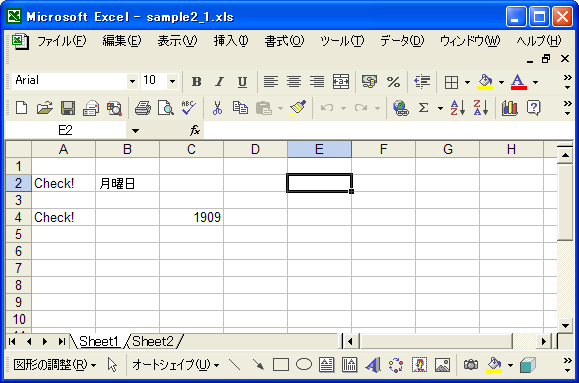Insert Clip Art
Image resolution: width=579 pixels, height=383 pixels.
tap(419, 365)
